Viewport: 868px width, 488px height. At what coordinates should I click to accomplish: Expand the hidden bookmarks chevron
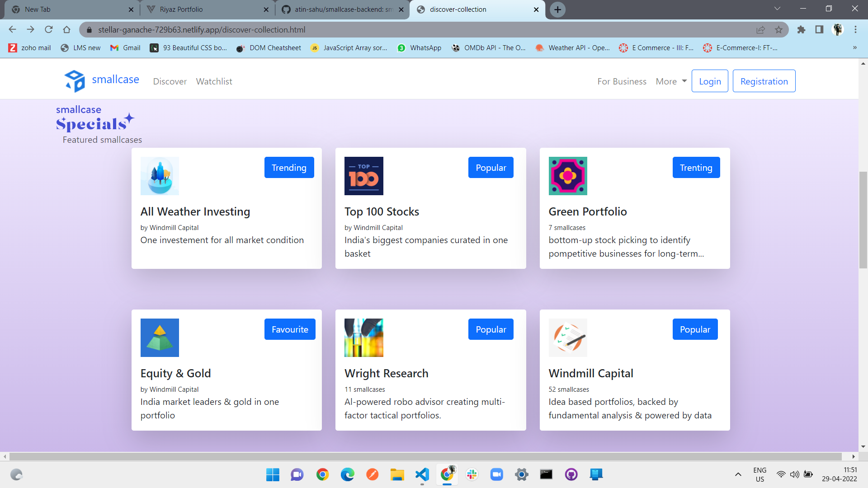pos(854,47)
